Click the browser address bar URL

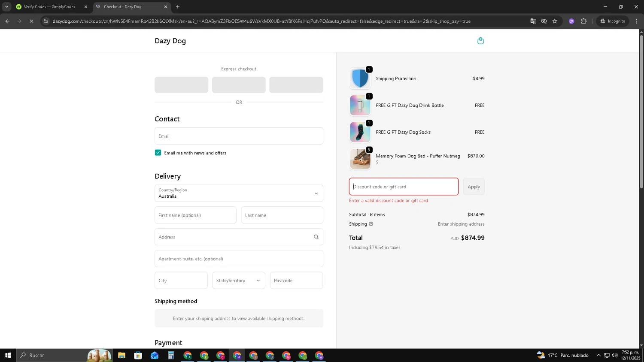tap(261, 21)
